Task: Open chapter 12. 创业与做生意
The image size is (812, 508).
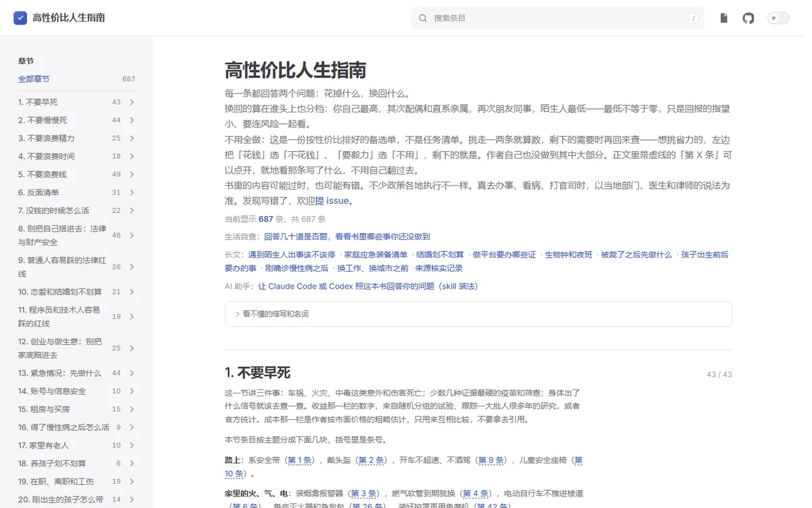Action: (x=60, y=348)
